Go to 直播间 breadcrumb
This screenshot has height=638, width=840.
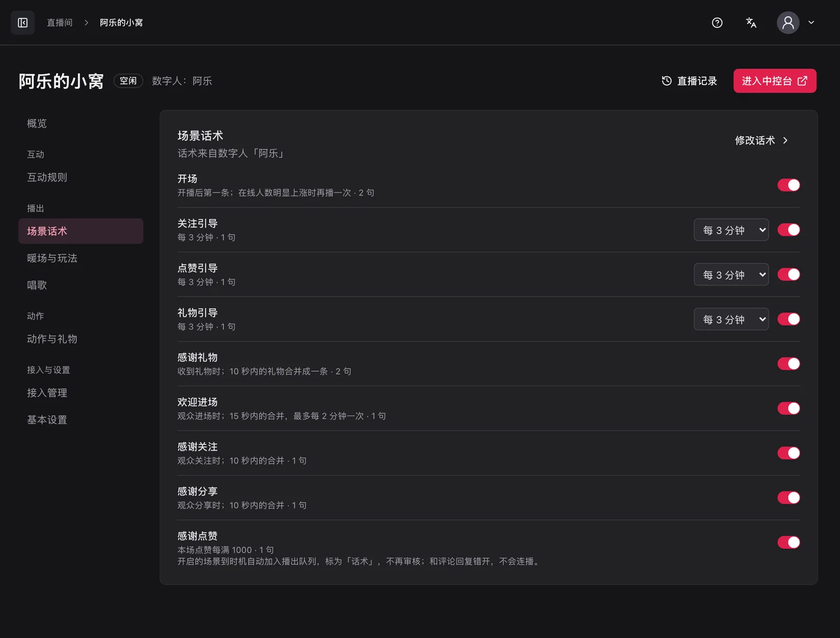point(60,23)
